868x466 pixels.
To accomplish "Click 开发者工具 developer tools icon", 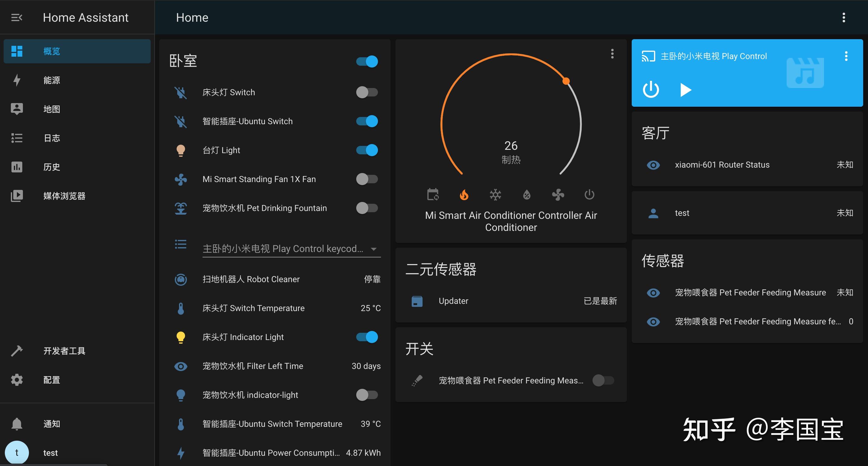I will (x=17, y=351).
